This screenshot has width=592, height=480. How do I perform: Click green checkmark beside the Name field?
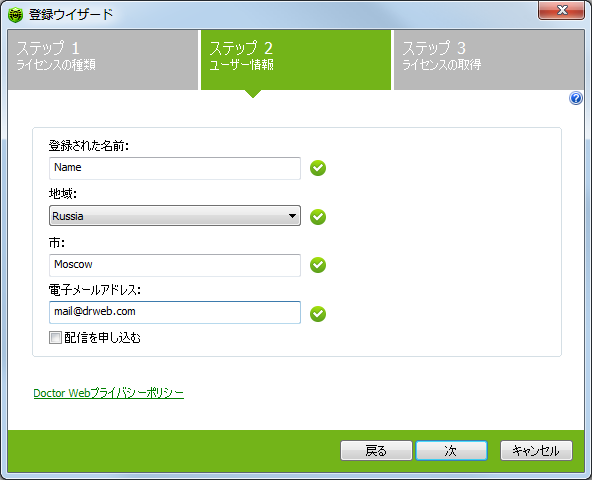pos(318,168)
